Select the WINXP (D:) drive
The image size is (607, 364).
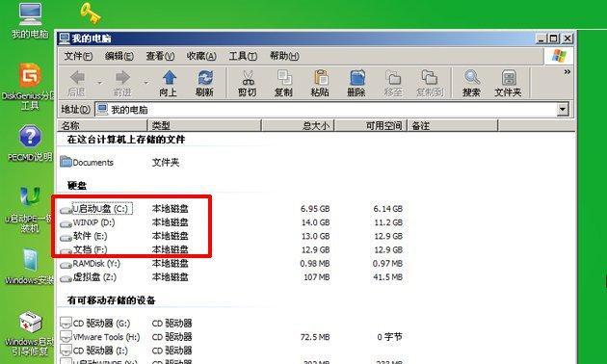[x=88, y=222]
